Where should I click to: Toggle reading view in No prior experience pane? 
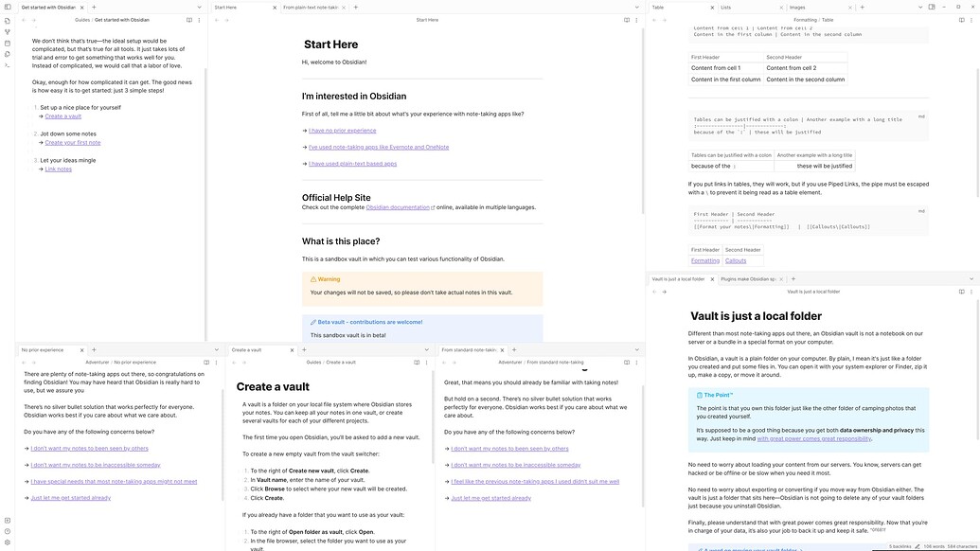coord(206,363)
